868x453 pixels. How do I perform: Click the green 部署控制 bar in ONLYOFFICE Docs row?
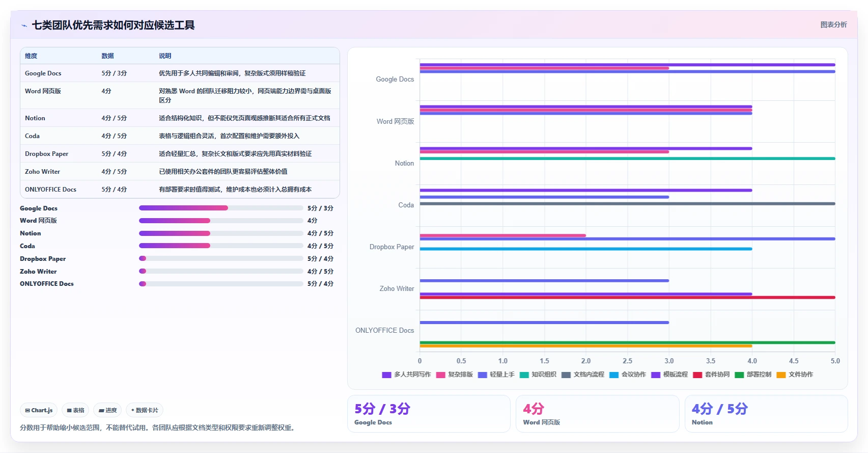[627, 342]
